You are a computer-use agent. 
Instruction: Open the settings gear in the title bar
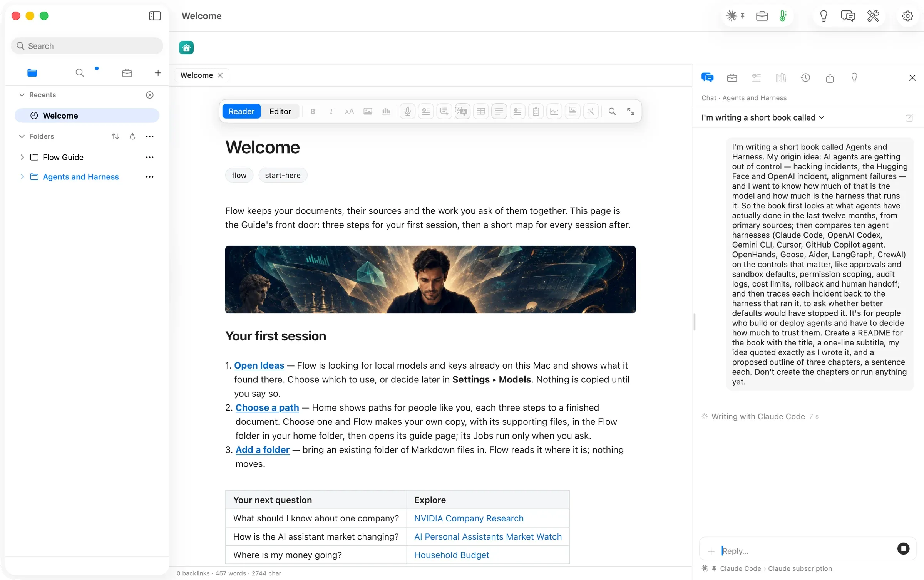point(907,16)
